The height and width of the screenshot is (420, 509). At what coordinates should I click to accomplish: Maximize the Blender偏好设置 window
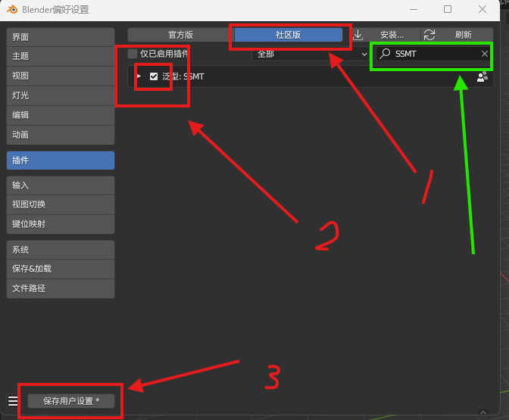(x=448, y=9)
